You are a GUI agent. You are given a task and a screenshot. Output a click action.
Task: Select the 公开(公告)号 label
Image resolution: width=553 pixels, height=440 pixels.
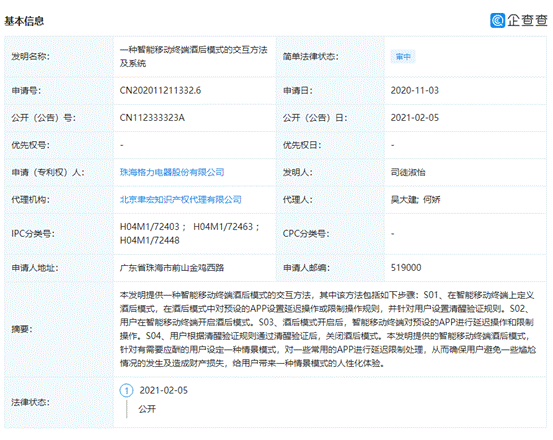click(x=43, y=118)
